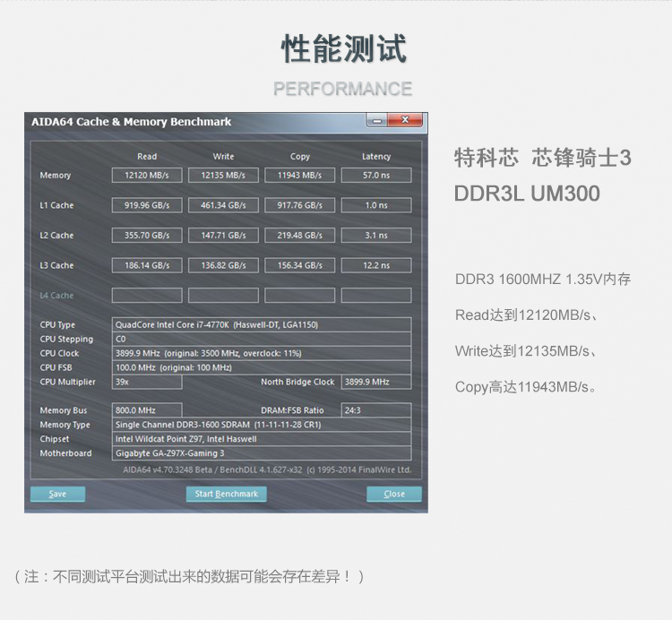This screenshot has width=672, height=620.
Task: Click the Copy column header
Action: (299, 157)
